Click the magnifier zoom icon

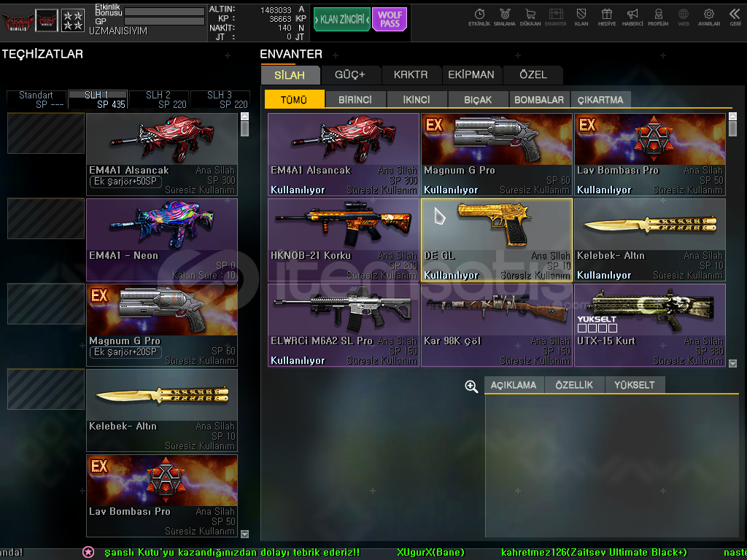pyautogui.click(x=471, y=386)
